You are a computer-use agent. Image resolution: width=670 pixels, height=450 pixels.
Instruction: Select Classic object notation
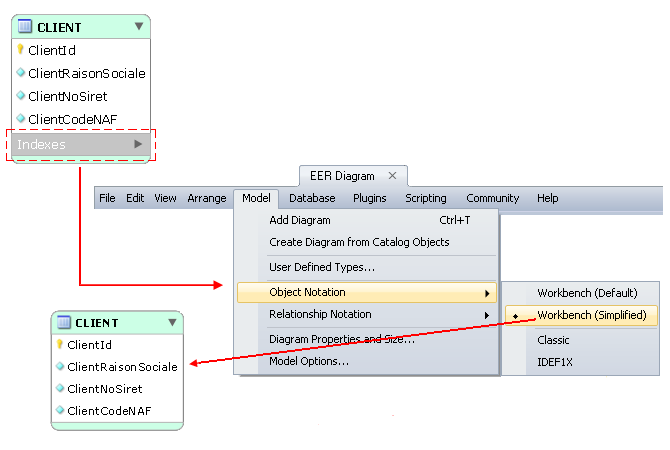click(x=553, y=340)
